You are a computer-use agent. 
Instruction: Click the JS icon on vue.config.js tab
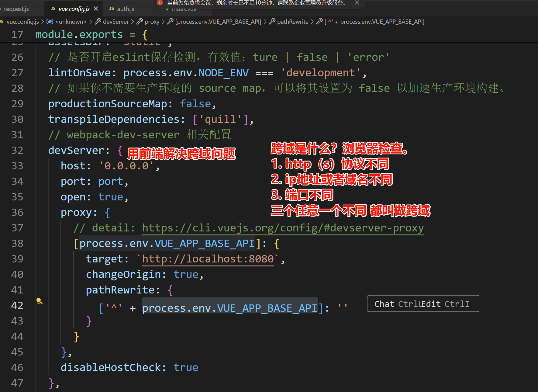pos(53,9)
